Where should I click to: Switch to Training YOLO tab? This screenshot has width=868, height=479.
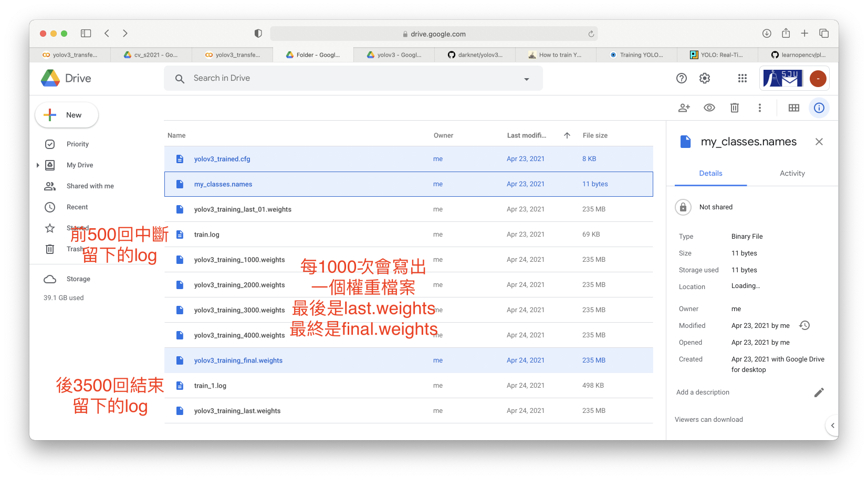coord(637,55)
